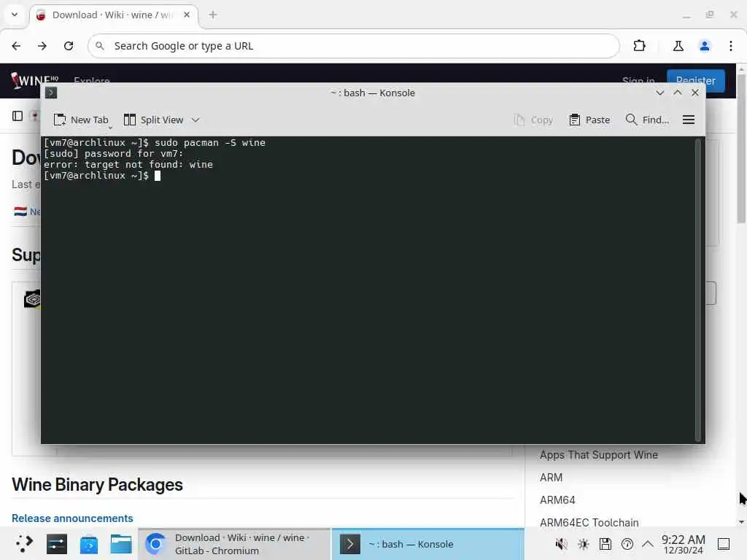Viewport: 747px width, 560px height.
Task: Open updates tray icon
Action: pos(627,544)
